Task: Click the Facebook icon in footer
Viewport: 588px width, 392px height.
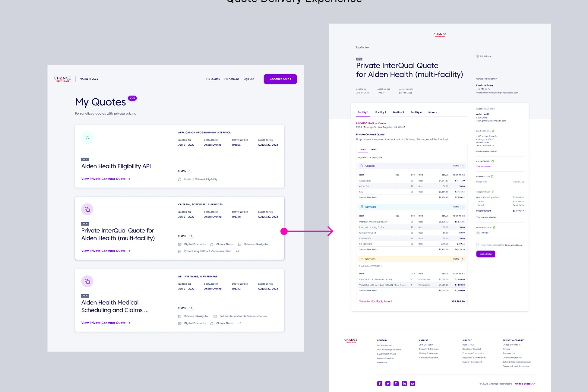Action: (380, 384)
